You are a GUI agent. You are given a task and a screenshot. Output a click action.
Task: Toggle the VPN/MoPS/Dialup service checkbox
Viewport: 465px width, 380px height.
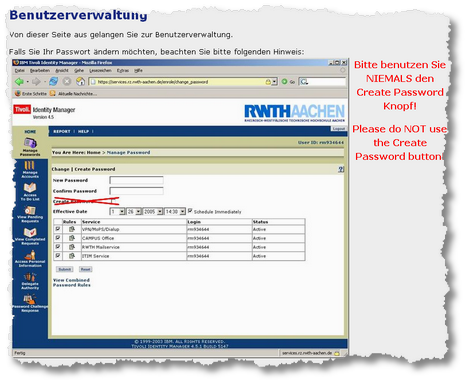58,229
